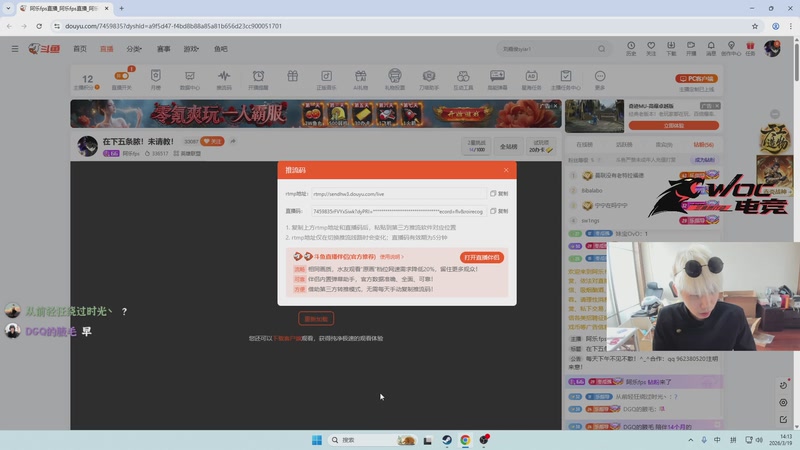This screenshot has height=450, width=800.
Task: Open the 下载 download icon
Action: 671,48
